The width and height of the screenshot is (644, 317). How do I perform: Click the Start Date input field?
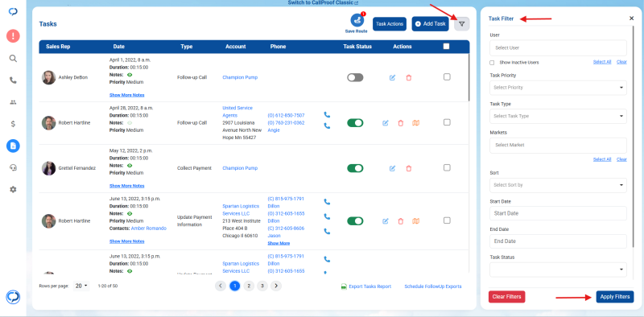point(558,213)
